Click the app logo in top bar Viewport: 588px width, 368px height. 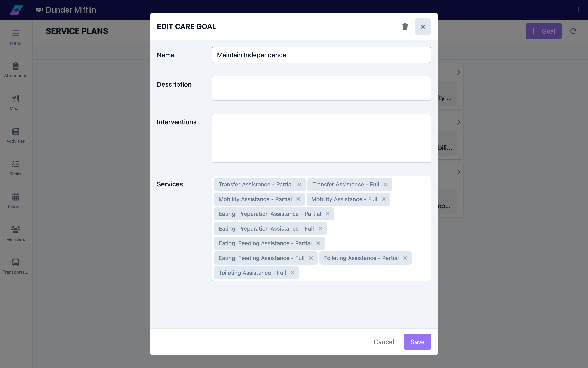click(x=16, y=10)
